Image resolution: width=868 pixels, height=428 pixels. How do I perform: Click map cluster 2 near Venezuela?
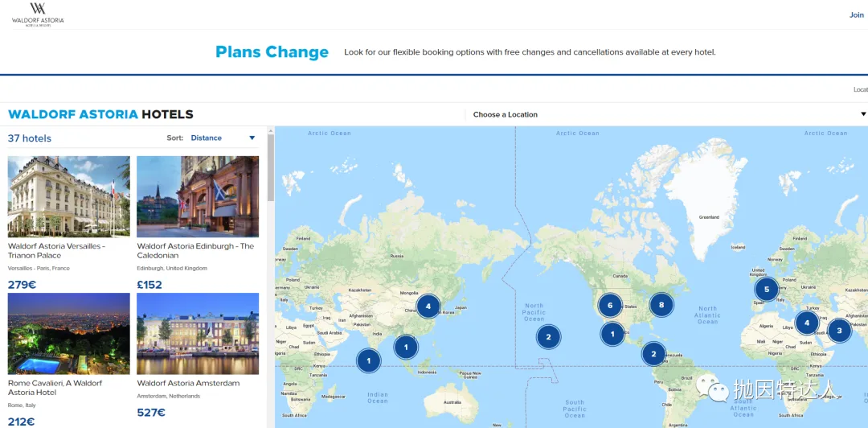[x=653, y=353]
